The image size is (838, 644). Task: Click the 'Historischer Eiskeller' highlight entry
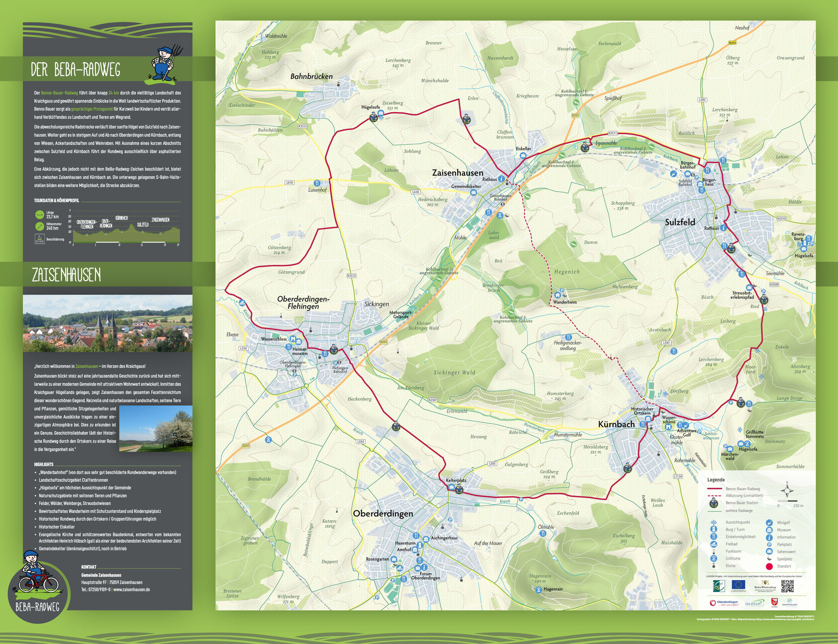(x=57, y=527)
